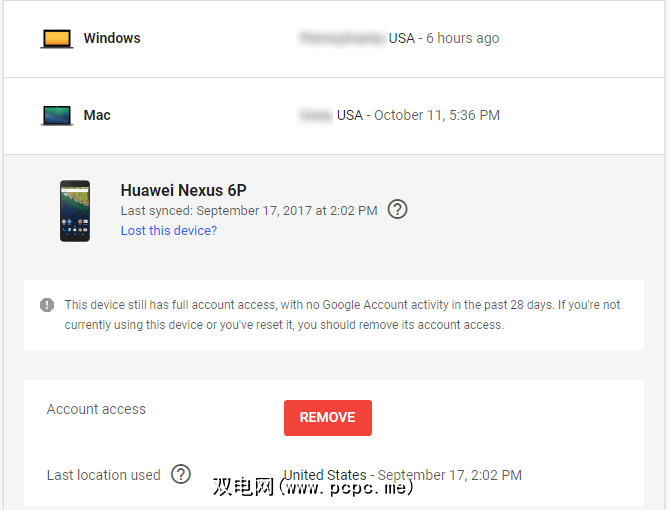Expand the Mac device entry
670x510 pixels.
(97, 116)
